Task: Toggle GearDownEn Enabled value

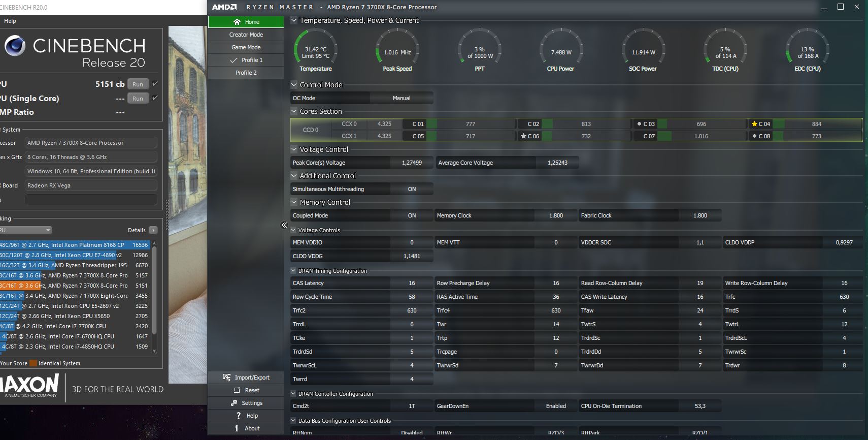Action: [556, 406]
